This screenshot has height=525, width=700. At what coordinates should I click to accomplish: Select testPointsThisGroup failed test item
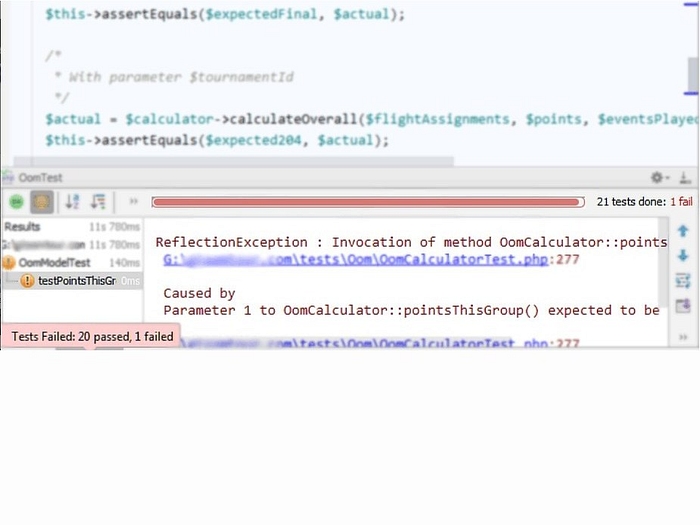pyautogui.click(x=76, y=281)
